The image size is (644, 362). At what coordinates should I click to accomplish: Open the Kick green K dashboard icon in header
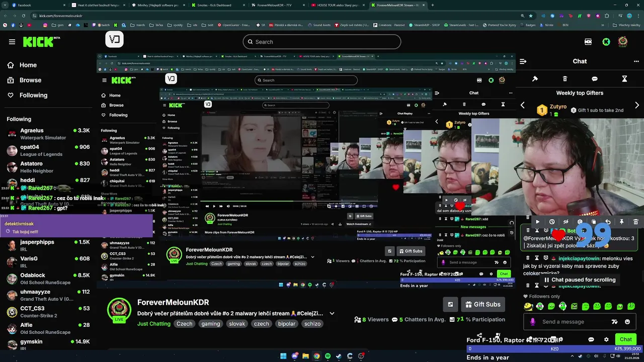click(606, 42)
